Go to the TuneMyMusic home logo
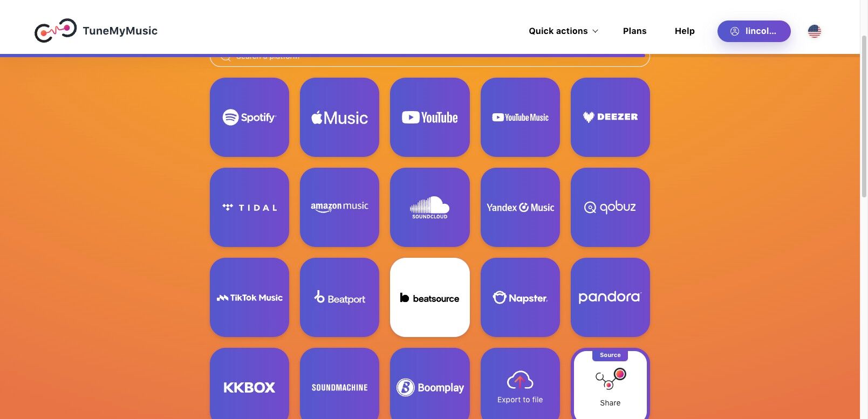The image size is (868, 419). click(96, 31)
